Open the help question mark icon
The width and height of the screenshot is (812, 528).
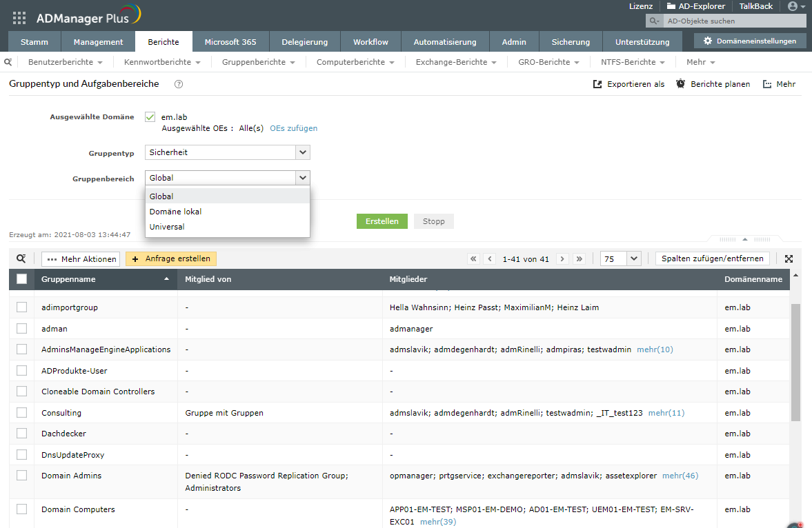click(179, 84)
